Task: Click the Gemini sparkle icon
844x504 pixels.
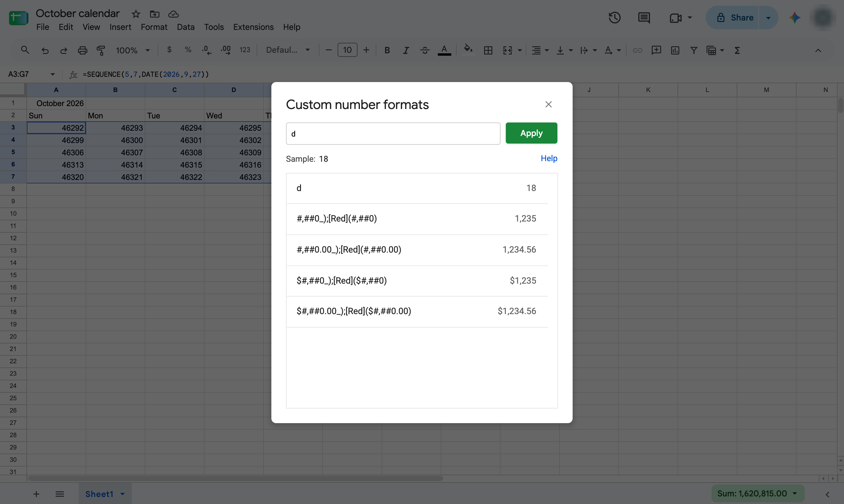Action: point(795,18)
